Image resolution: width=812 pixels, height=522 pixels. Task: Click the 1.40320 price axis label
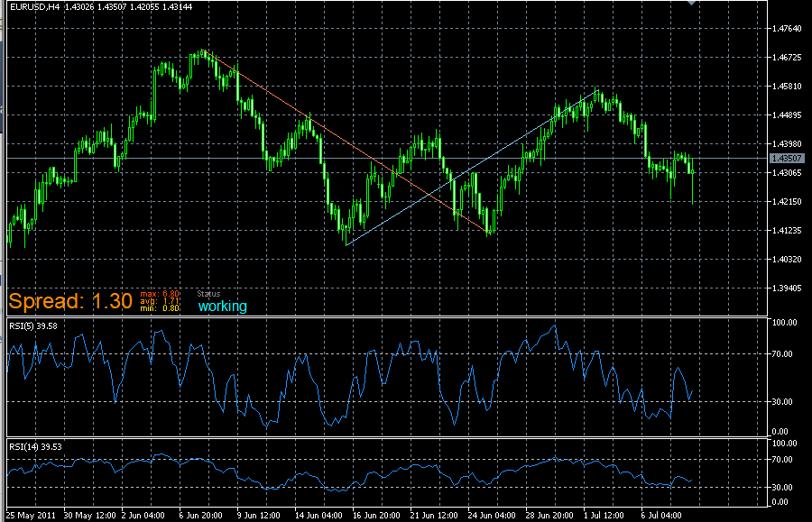pos(787,259)
